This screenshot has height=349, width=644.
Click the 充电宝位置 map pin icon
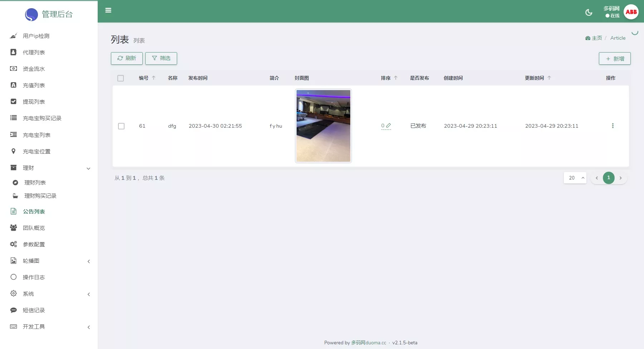click(x=14, y=151)
